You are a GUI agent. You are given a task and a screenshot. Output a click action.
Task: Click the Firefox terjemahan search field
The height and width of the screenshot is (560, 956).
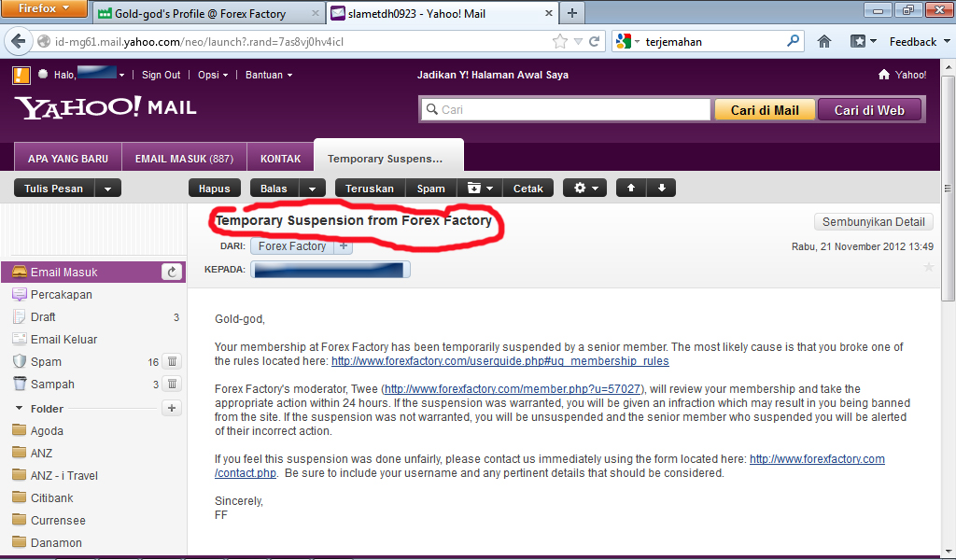tap(713, 41)
